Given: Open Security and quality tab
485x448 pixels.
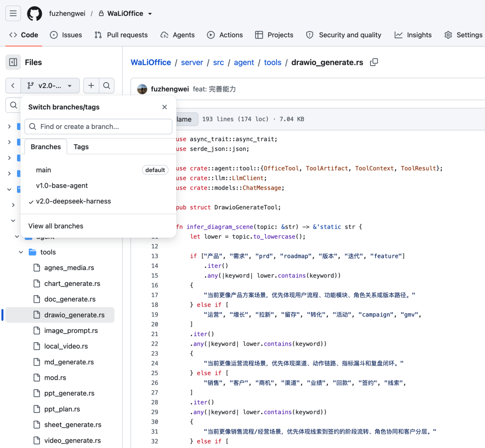Looking at the screenshot, I should [344, 35].
